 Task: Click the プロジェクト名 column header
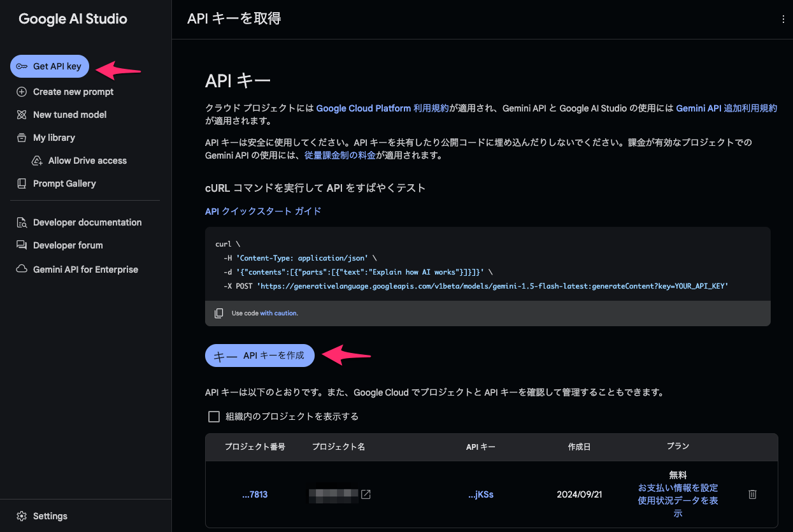338,447
